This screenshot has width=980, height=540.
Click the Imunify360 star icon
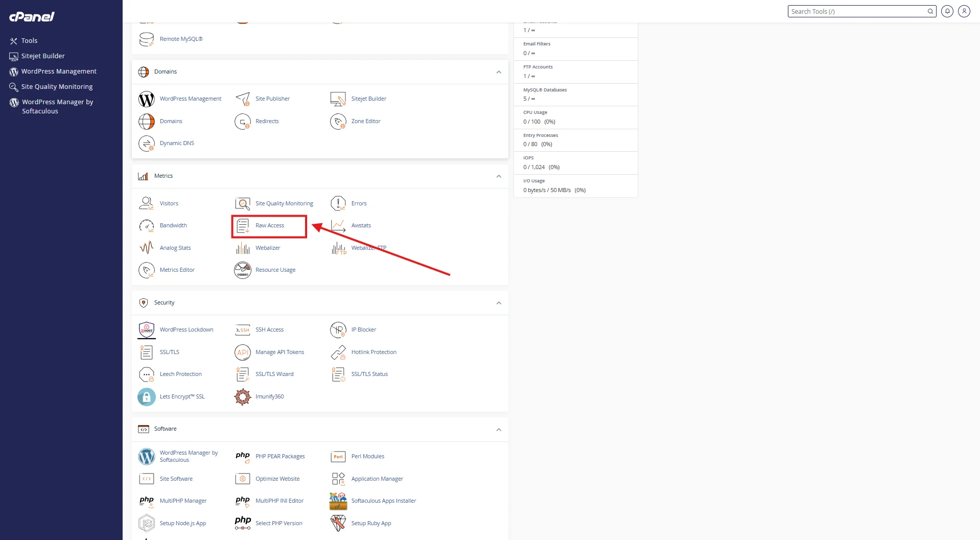coord(243,396)
